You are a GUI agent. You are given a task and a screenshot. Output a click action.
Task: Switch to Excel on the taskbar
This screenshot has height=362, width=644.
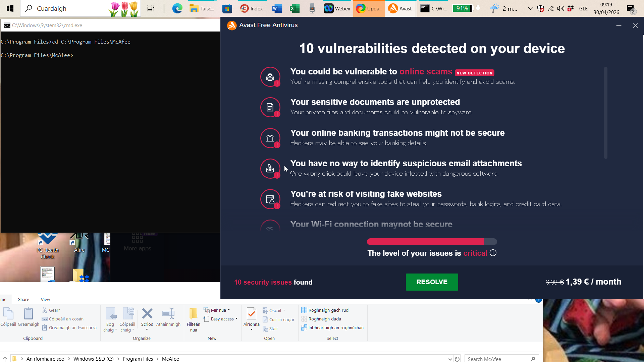click(x=294, y=8)
